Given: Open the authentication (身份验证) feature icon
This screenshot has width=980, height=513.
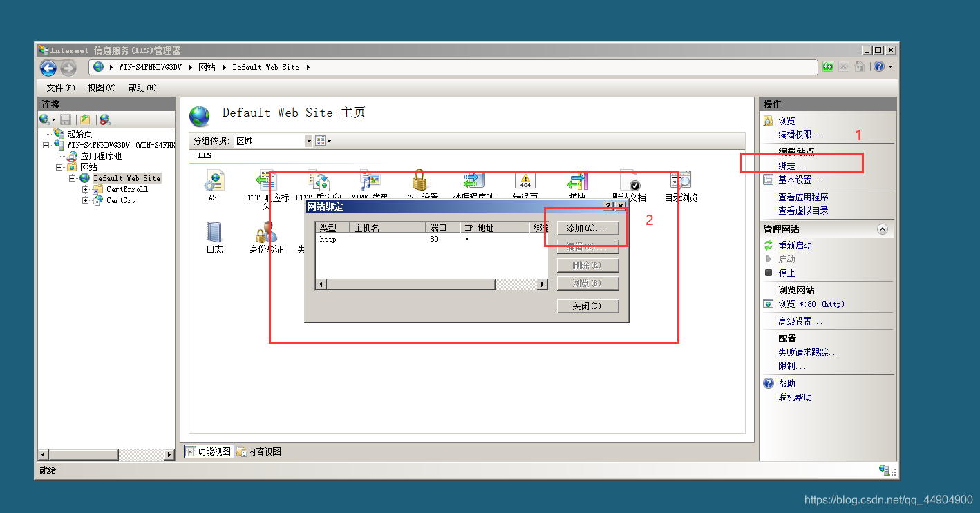Looking at the screenshot, I should click(x=265, y=232).
